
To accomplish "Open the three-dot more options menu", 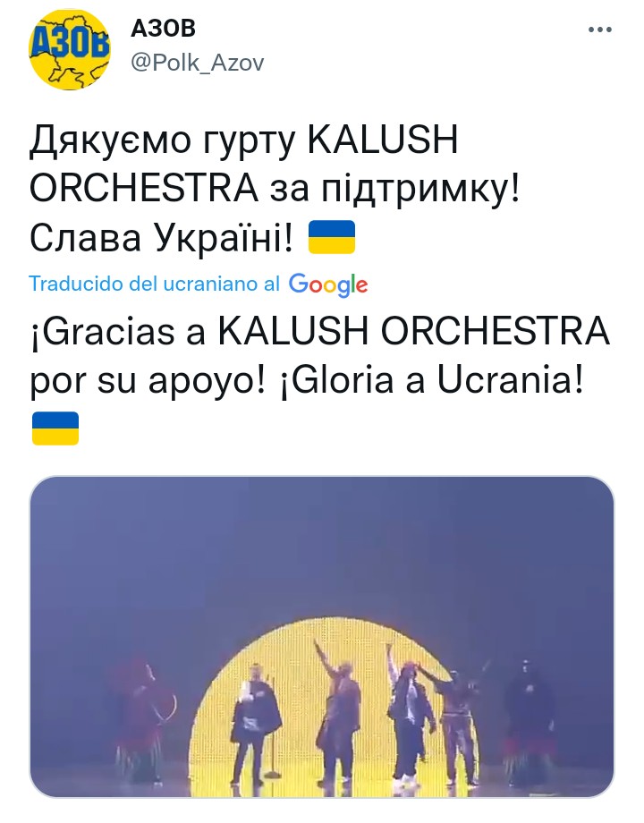I will click(600, 30).
